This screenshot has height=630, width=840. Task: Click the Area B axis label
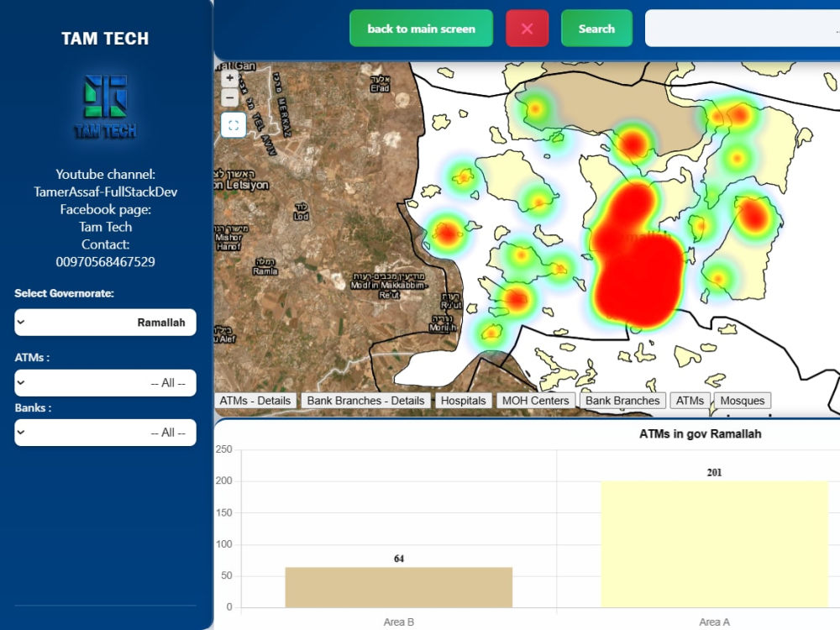click(x=398, y=622)
